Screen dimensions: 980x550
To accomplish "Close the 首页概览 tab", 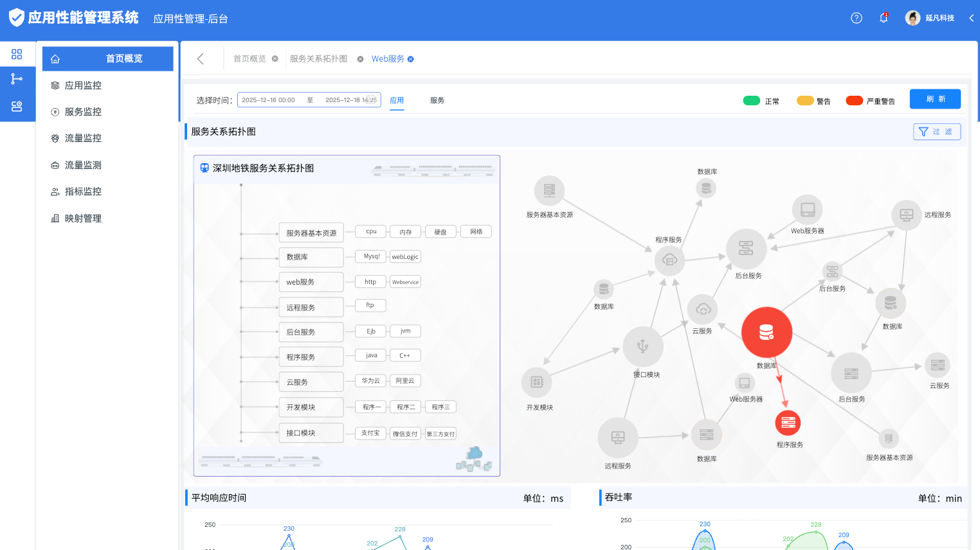I will [275, 59].
